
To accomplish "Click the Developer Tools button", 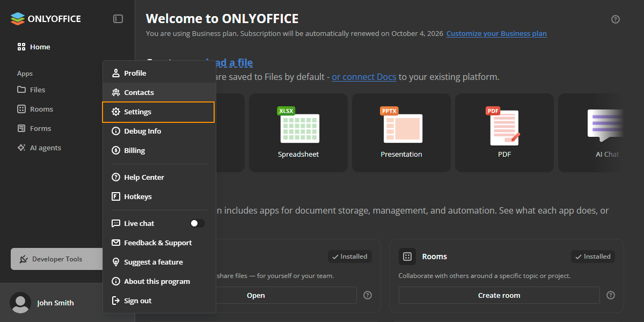I will point(57,259).
